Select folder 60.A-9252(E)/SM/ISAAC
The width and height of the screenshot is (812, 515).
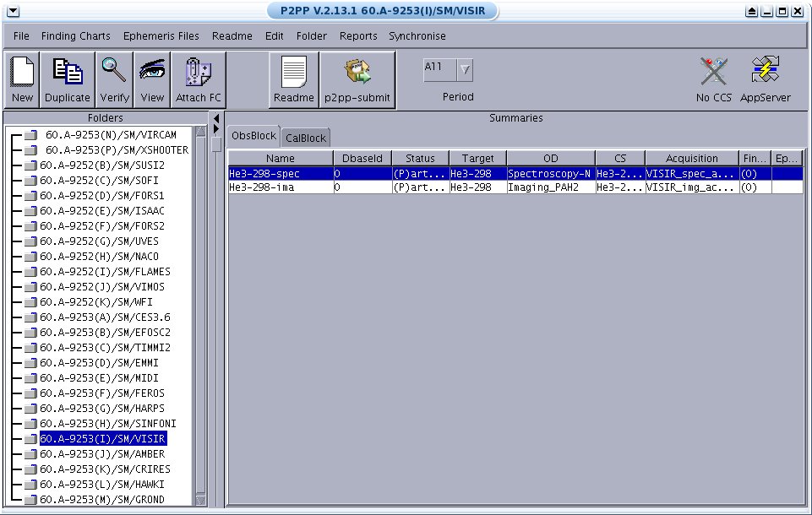tap(102, 211)
